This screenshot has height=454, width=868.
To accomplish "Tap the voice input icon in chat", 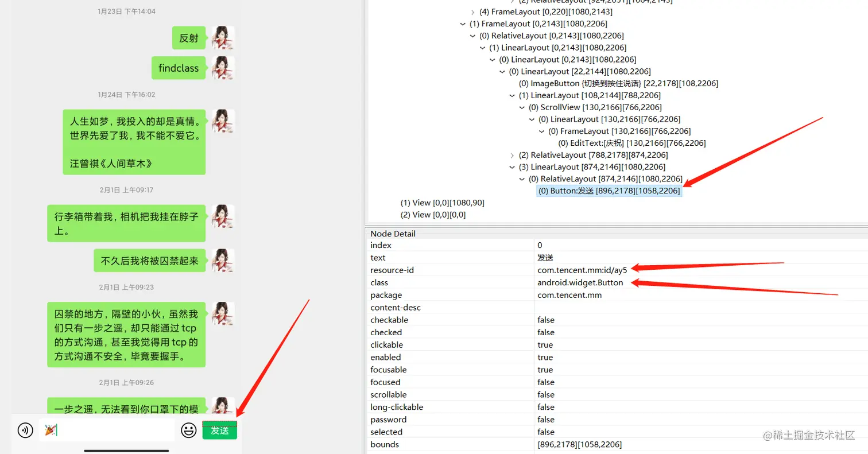I will (x=25, y=430).
